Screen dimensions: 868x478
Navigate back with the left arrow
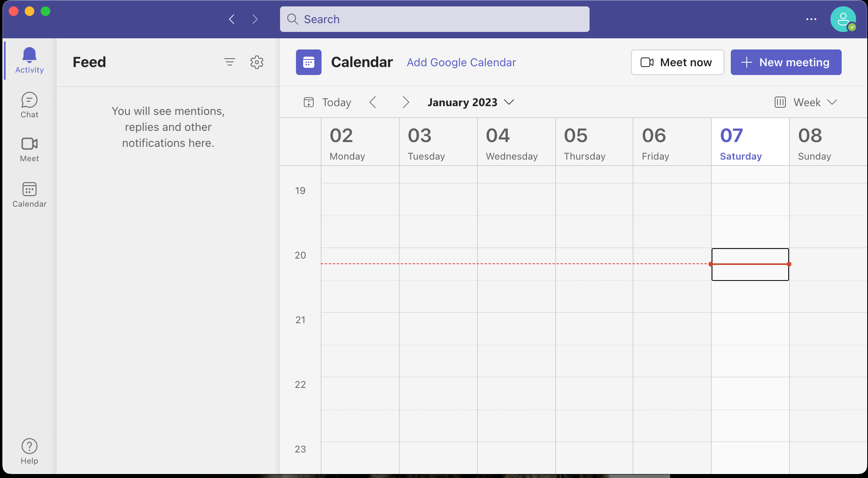point(231,19)
